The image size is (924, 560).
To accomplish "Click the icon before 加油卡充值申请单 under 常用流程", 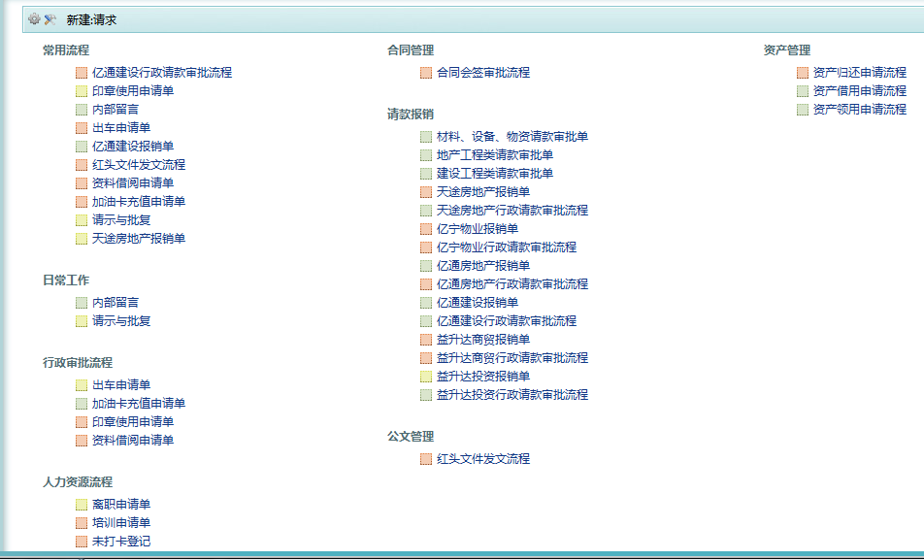I will [82, 202].
